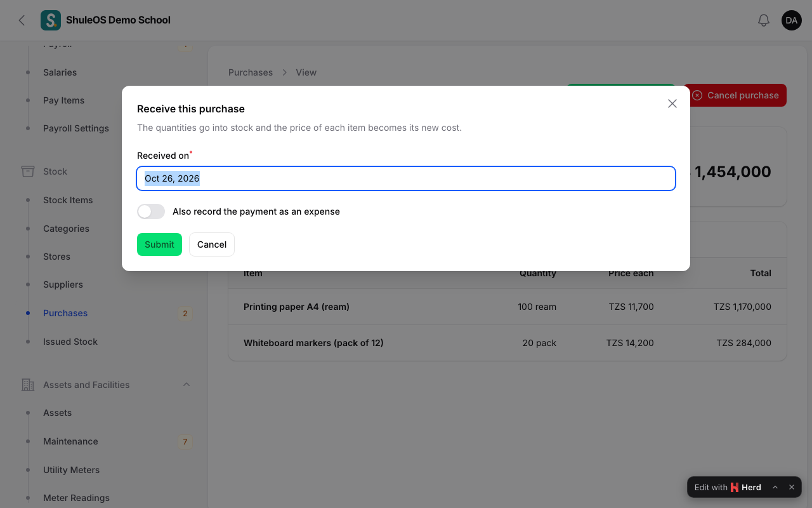Image resolution: width=812 pixels, height=508 pixels.
Task: Close the Receive this purchase dialog
Action: click(672, 104)
